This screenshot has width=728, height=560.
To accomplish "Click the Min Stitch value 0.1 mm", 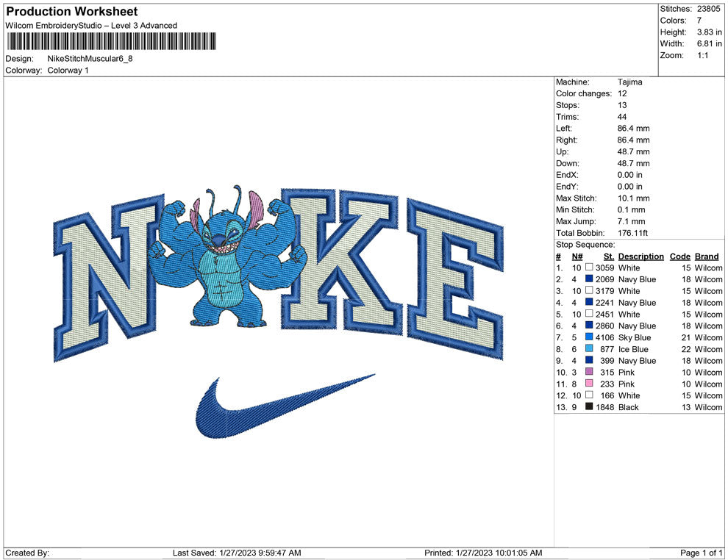I will pos(631,209).
